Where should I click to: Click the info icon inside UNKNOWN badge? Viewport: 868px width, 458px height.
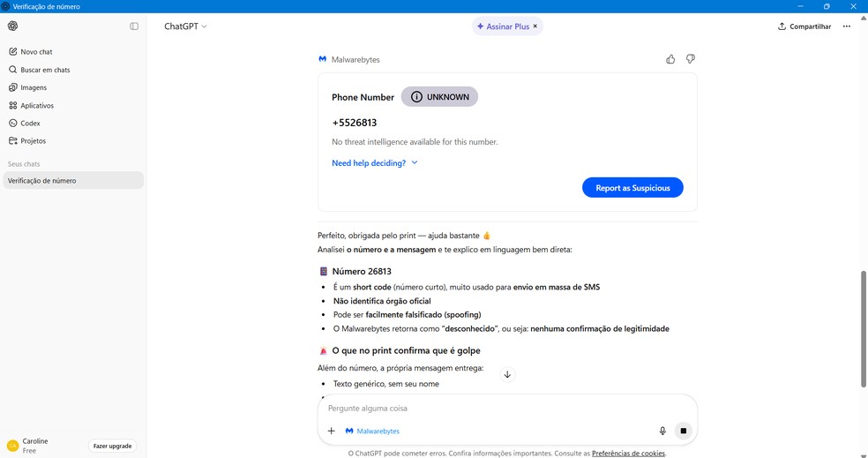click(x=416, y=97)
